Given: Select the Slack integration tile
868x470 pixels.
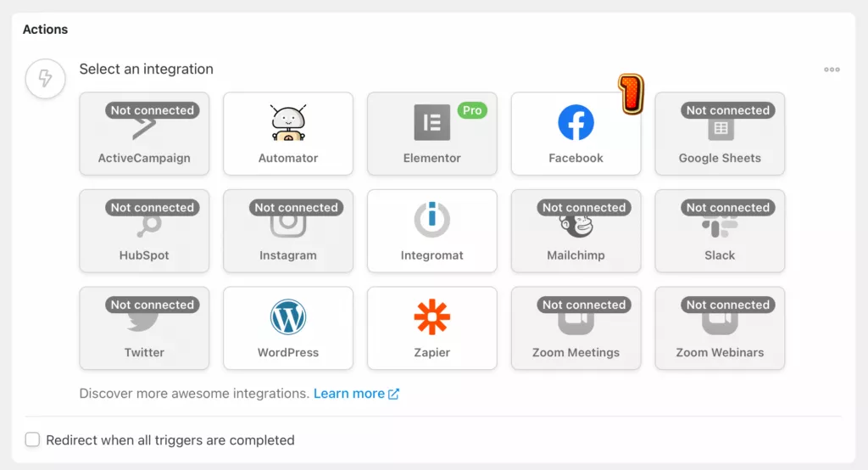Looking at the screenshot, I should 720,231.
